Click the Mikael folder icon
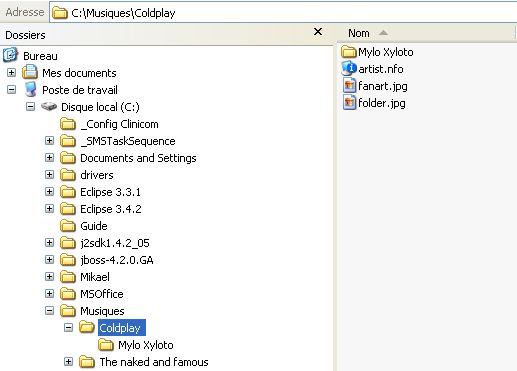Image resolution: width=517 pixels, height=371 pixels. click(68, 277)
